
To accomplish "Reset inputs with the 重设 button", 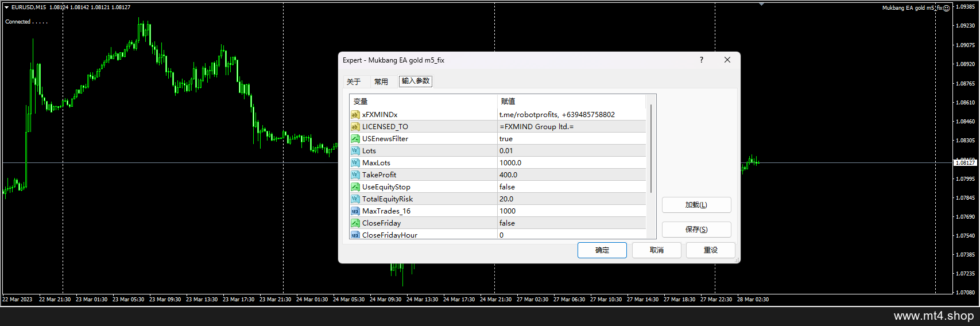I will point(711,250).
